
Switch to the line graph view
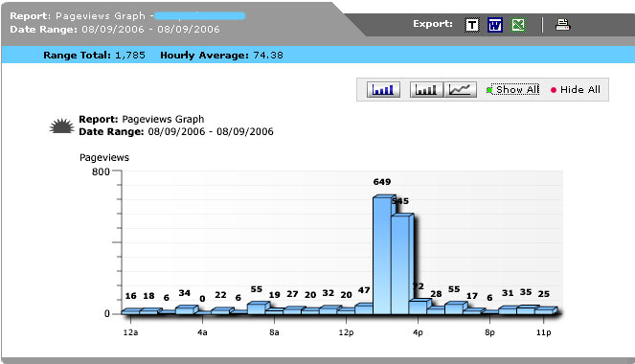point(460,89)
